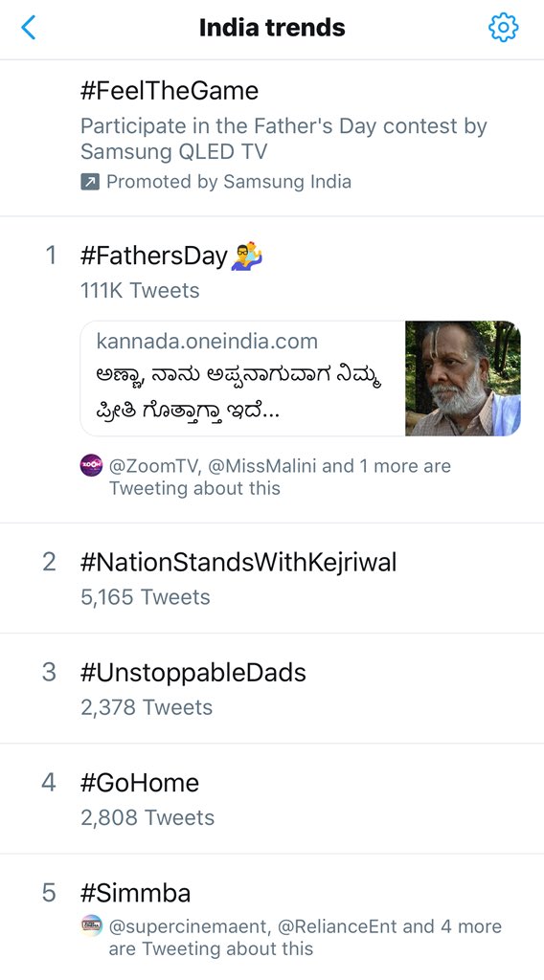Tap the supercinemaent avatar icon
544x980 pixels.
tap(91, 925)
